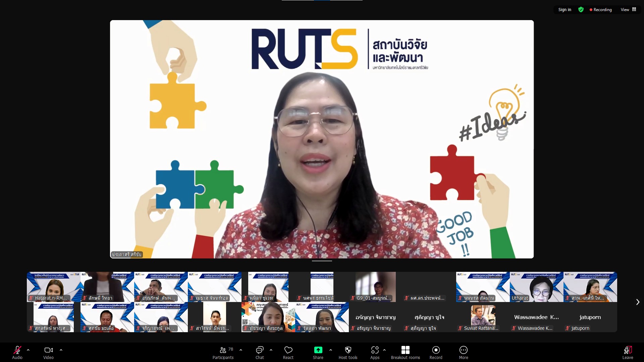Select the Uthairat participant thumbnail
The width and height of the screenshot is (644, 362).
click(537, 287)
